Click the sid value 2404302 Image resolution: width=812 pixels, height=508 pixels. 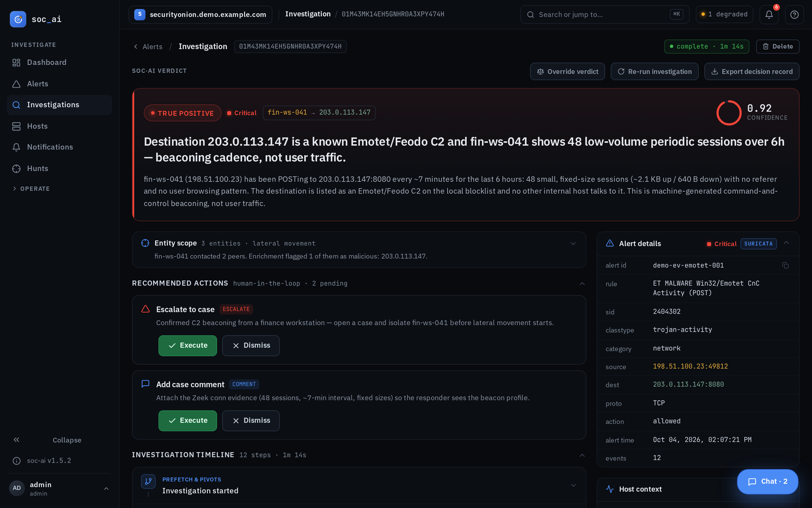pyautogui.click(x=667, y=312)
